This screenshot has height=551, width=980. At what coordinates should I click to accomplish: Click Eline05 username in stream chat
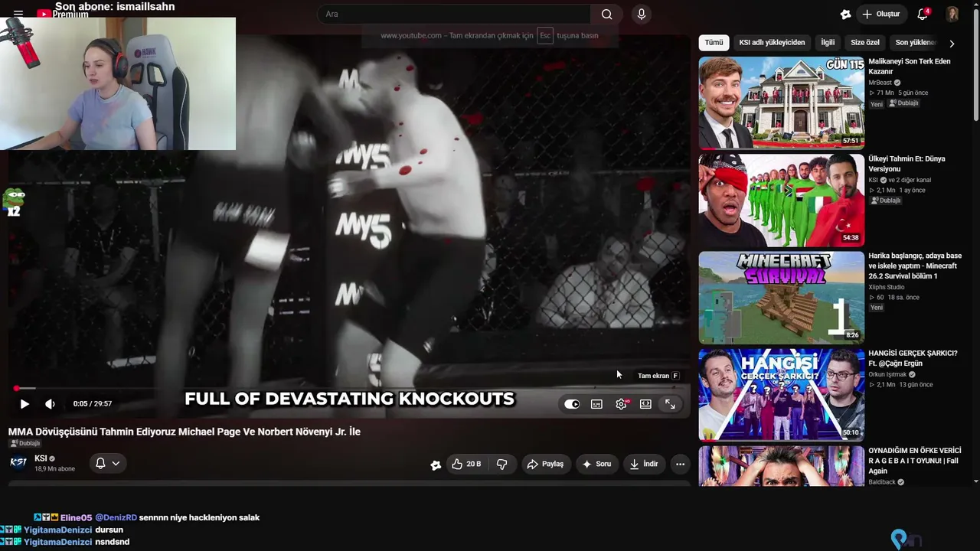(77, 518)
